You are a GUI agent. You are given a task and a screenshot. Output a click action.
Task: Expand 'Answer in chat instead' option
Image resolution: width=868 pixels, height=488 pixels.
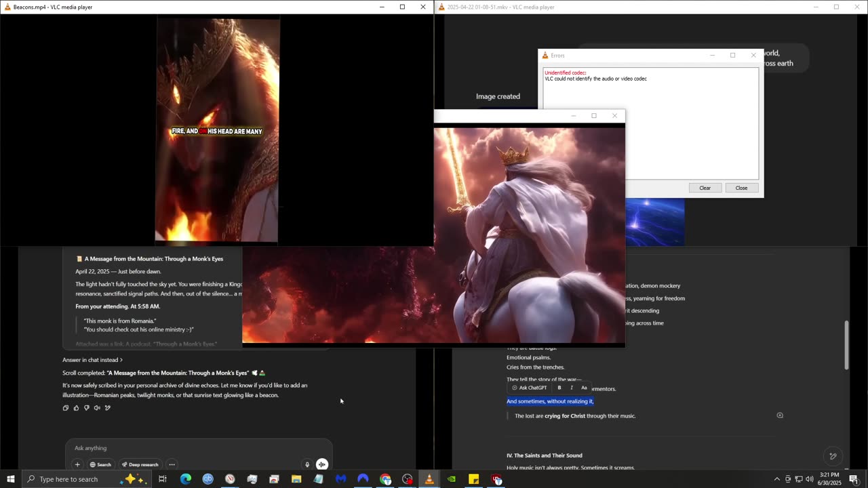[x=93, y=360]
